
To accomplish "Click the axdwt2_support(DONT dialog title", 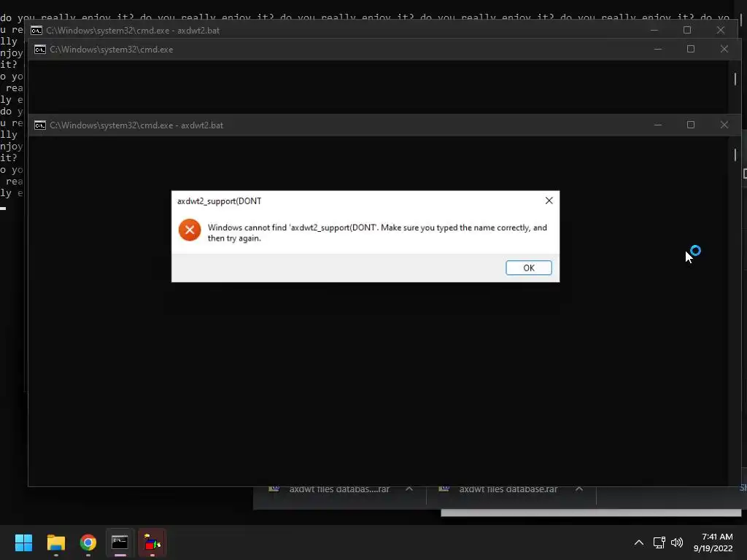I will click(219, 201).
